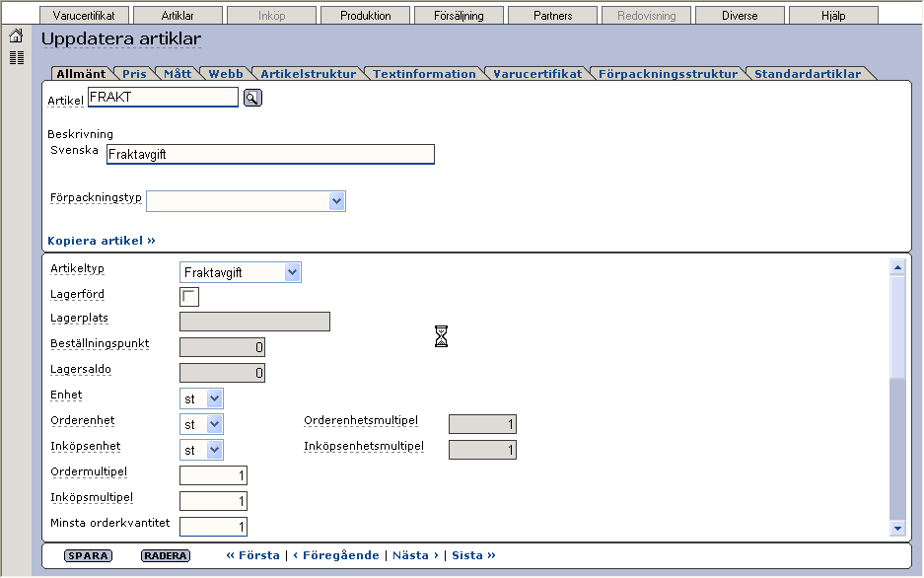Click the Ordermultipel input field
Screen dimensions: 924x578
tap(213, 475)
